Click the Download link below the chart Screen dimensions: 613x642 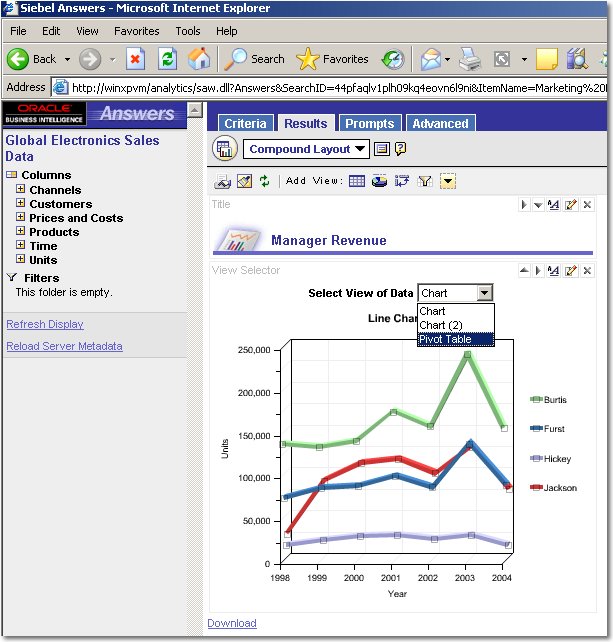[232, 623]
